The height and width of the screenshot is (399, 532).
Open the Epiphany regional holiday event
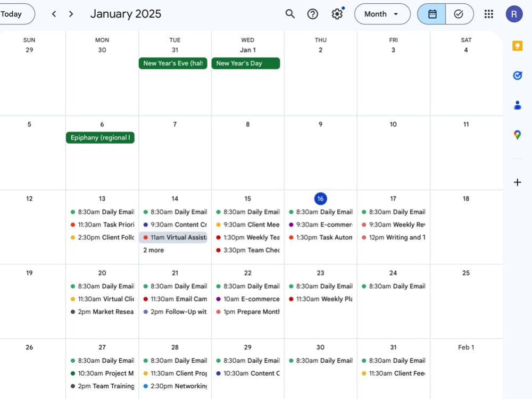click(100, 137)
